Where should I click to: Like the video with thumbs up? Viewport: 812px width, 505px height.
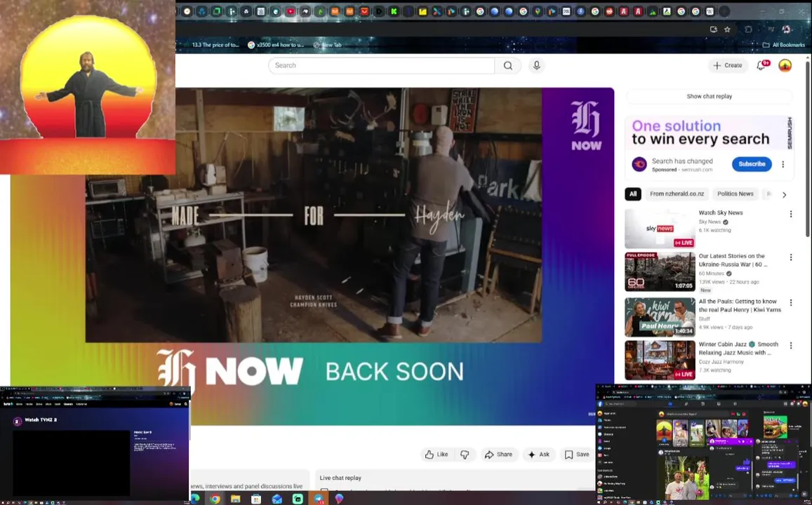(x=437, y=454)
